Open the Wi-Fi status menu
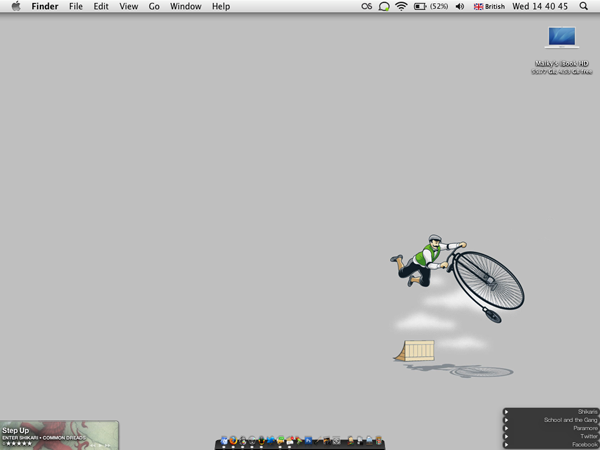600x450 pixels. [401, 6]
